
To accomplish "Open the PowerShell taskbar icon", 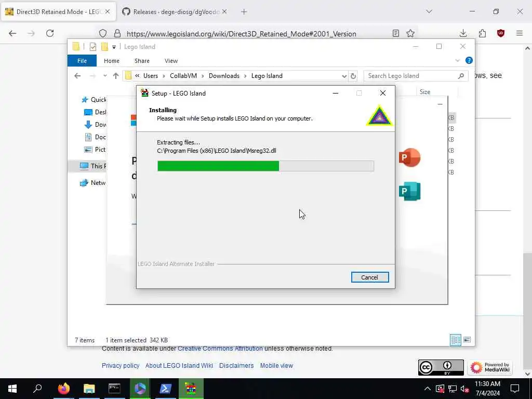I will click(165, 389).
